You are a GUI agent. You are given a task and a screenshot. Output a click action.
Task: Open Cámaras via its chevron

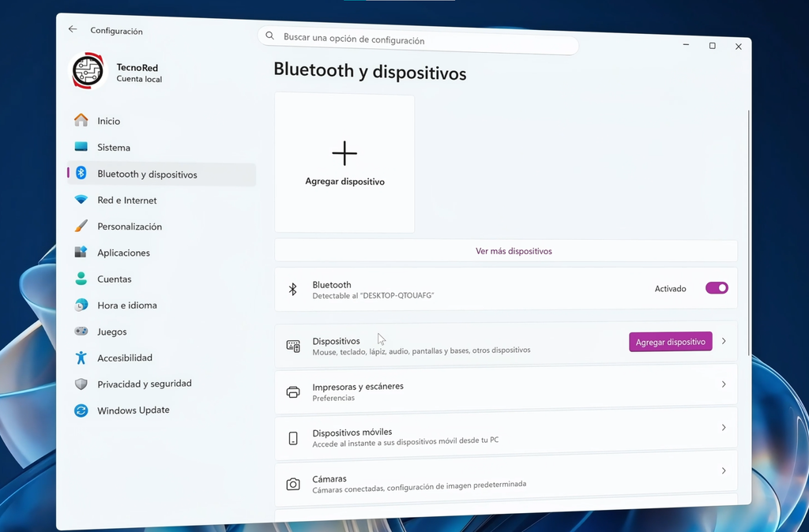(x=724, y=470)
